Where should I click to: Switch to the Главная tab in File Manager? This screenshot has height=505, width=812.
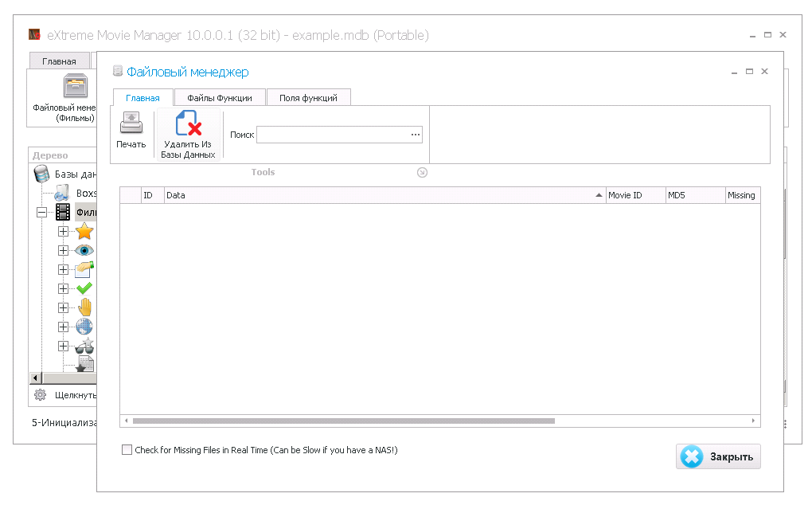[143, 98]
